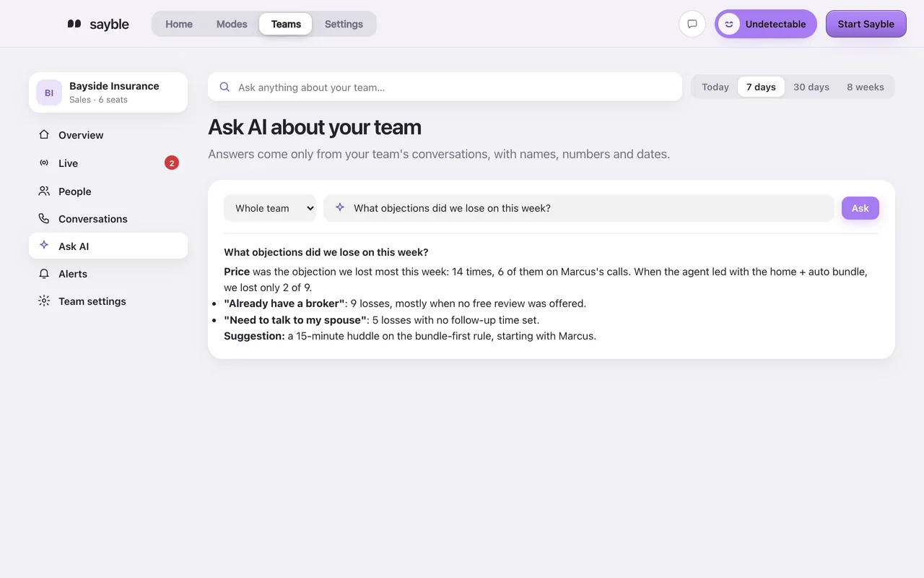Screen dimensions: 924x578
Task: Click the smiley face icon in Undetectable
Action: (729, 24)
